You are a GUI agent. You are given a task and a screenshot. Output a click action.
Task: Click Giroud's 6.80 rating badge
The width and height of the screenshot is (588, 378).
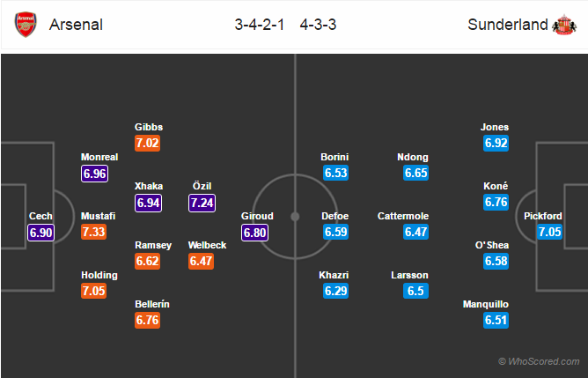[254, 233]
